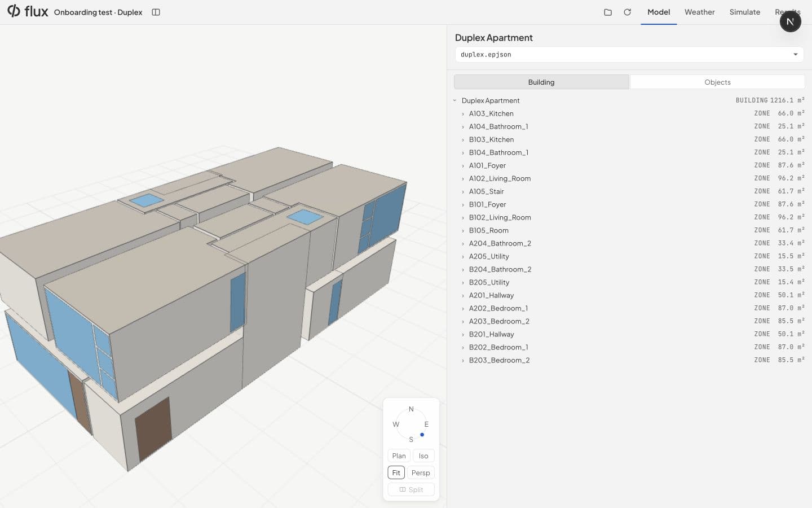The height and width of the screenshot is (508, 812).
Task: Click the Onboarding test · Duplex title
Action: tap(98, 12)
